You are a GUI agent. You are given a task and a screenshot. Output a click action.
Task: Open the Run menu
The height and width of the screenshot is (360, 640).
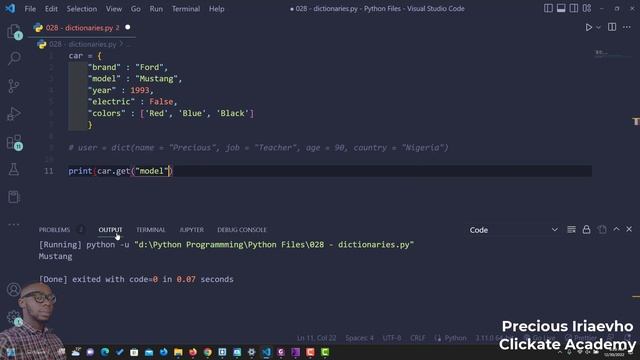click(x=156, y=9)
